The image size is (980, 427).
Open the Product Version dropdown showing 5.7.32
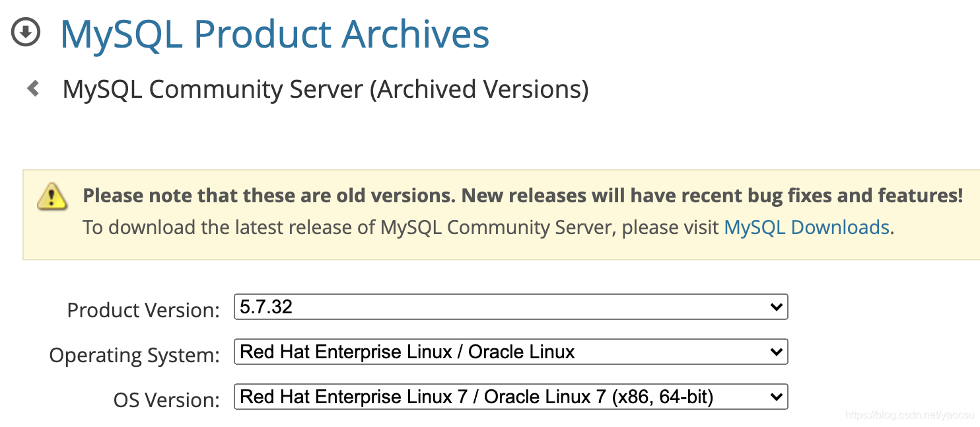point(512,307)
